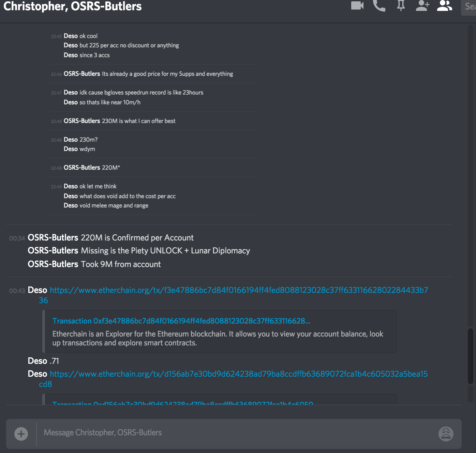Screen dimensions: 476x453
Task: Start a video call
Action: click(x=357, y=6)
